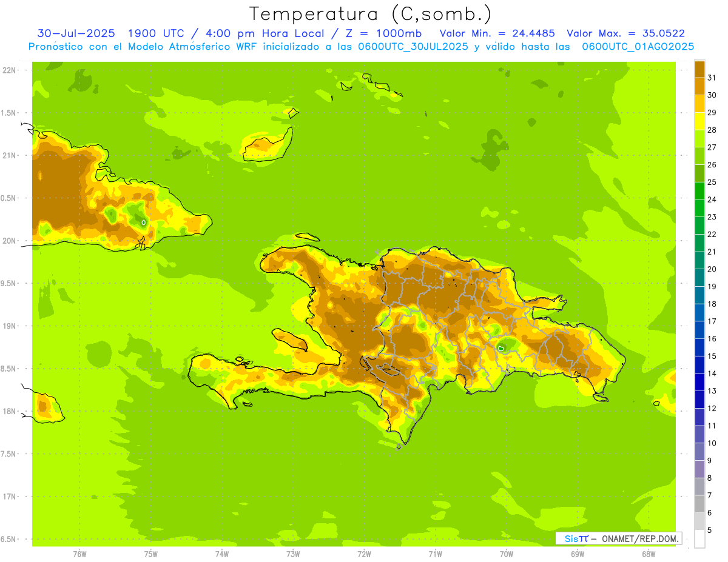Image resolution: width=728 pixels, height=562 pixels.
Task: Pick the legend swatch between 30 and 31
Action: pos(699,87)
